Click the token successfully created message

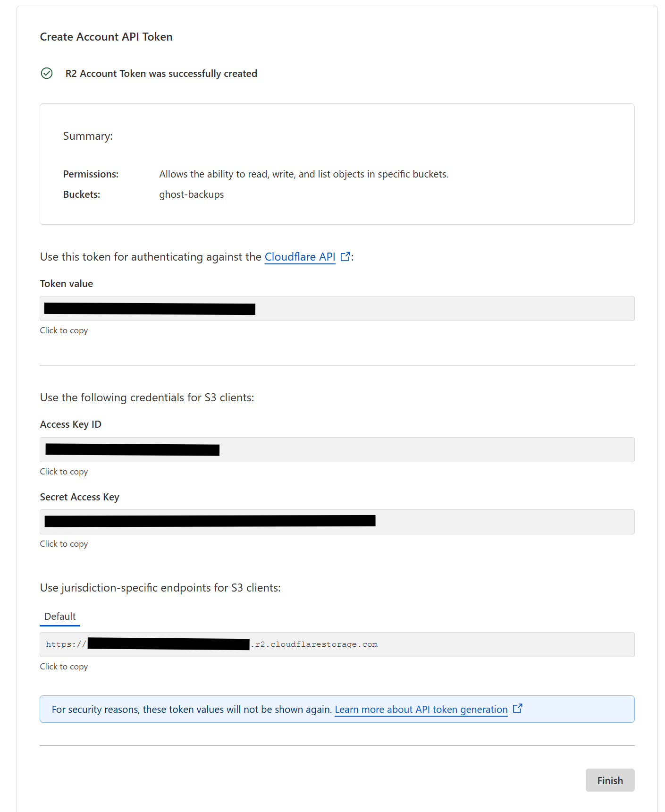click(x=161, y=74)
